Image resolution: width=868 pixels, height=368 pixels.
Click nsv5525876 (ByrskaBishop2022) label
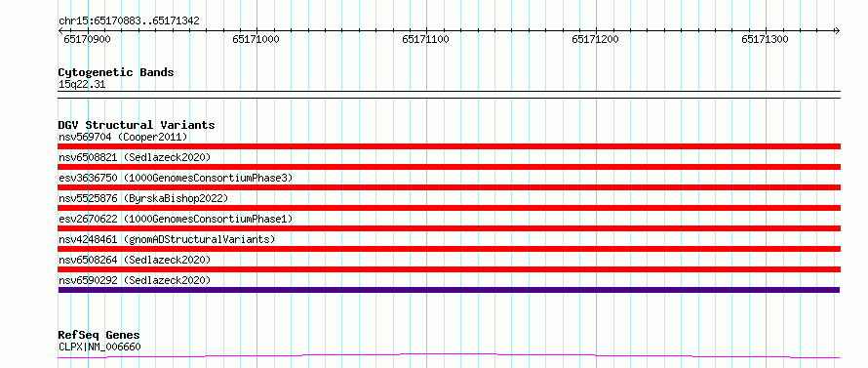pyautogui.click(x=142, y=198)
